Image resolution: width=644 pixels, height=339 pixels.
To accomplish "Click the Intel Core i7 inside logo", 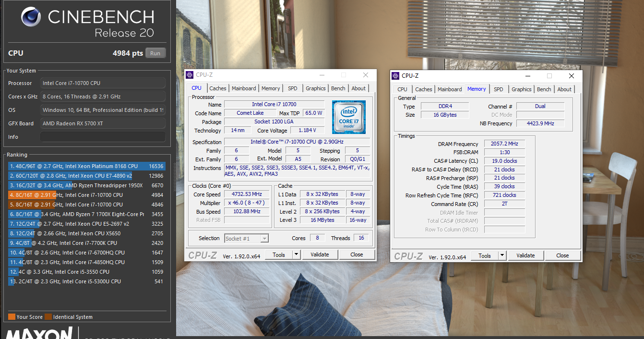I will point(349,117).
